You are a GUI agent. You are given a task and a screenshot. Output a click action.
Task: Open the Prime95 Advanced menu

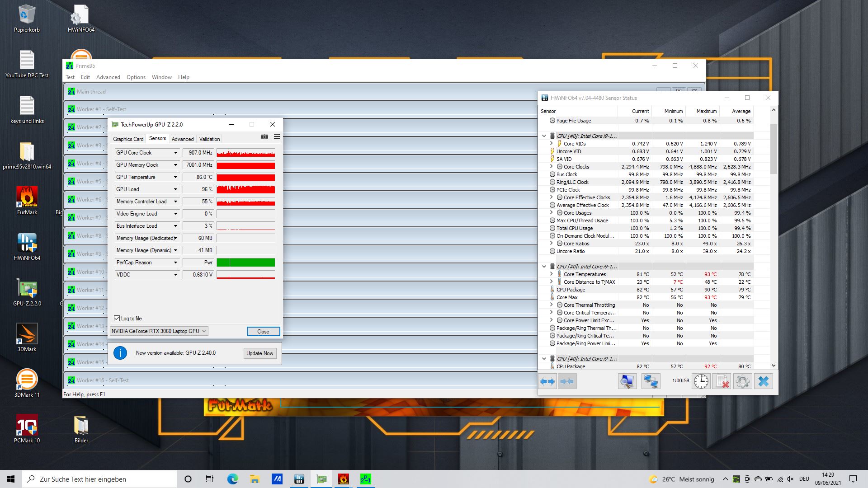click(108, 77)
